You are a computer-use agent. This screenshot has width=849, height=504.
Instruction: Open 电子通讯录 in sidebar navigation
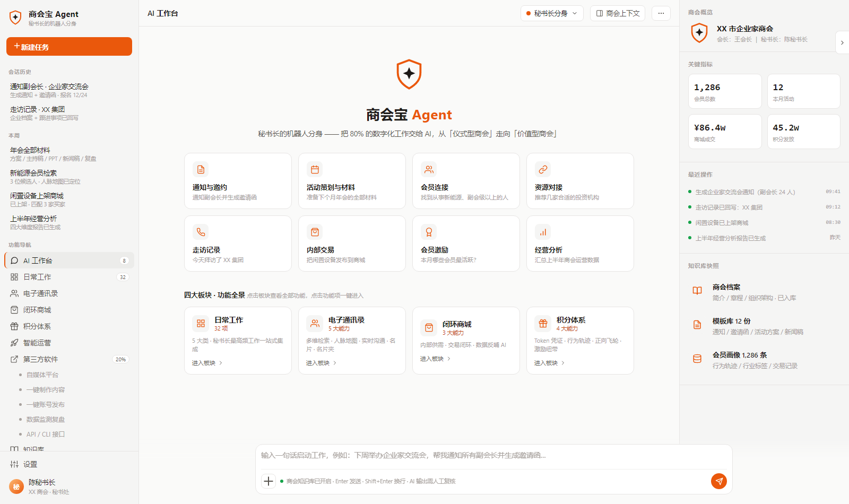69,293
